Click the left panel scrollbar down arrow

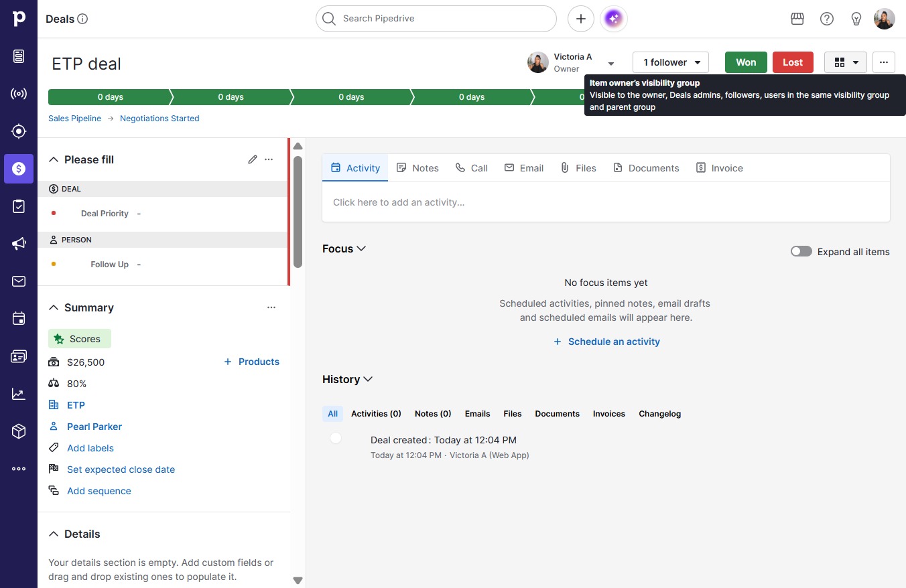pos(298,581)
